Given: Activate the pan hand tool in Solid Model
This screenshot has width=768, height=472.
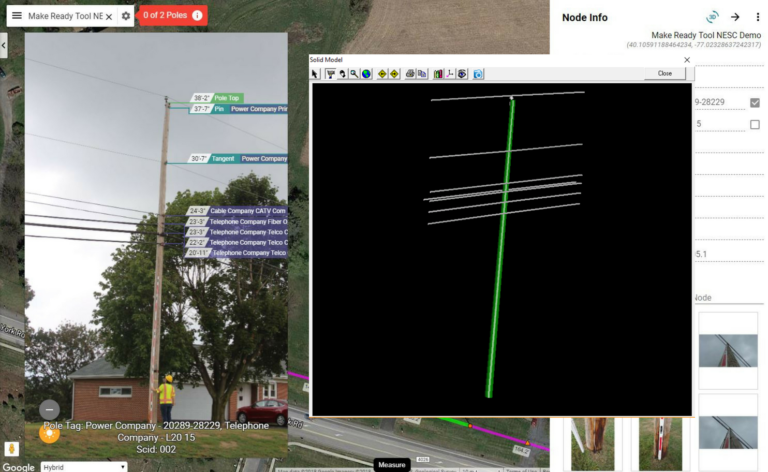Looking at the screenshot, I should pyautogui.click(x=342, y=74).
